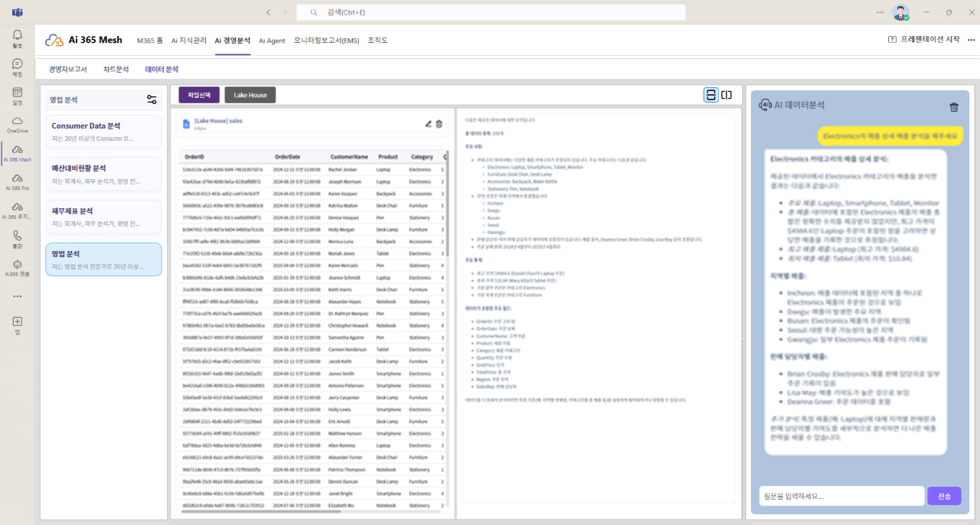Open the 차트분석 sub-tab
Viewport: 980px width, 525px height.
point(116,69)
